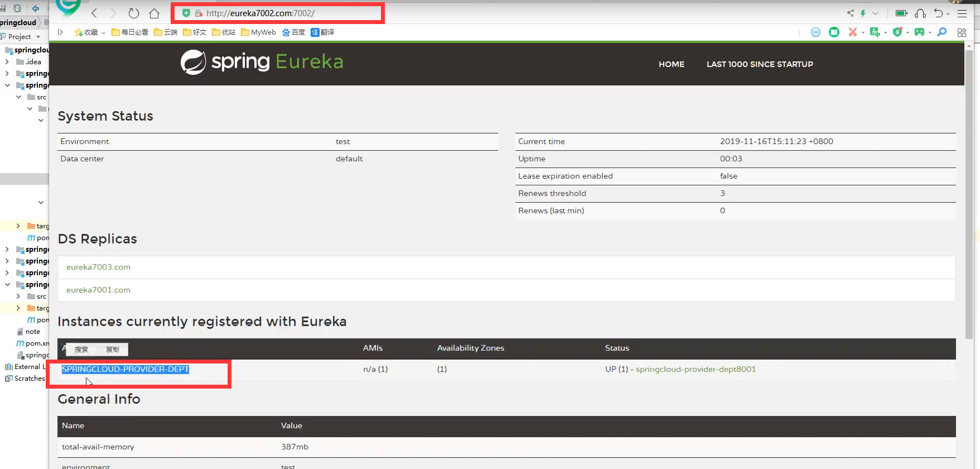Open the browser hamburger menu
Viewport: 980px width, 469px height.
962,13
